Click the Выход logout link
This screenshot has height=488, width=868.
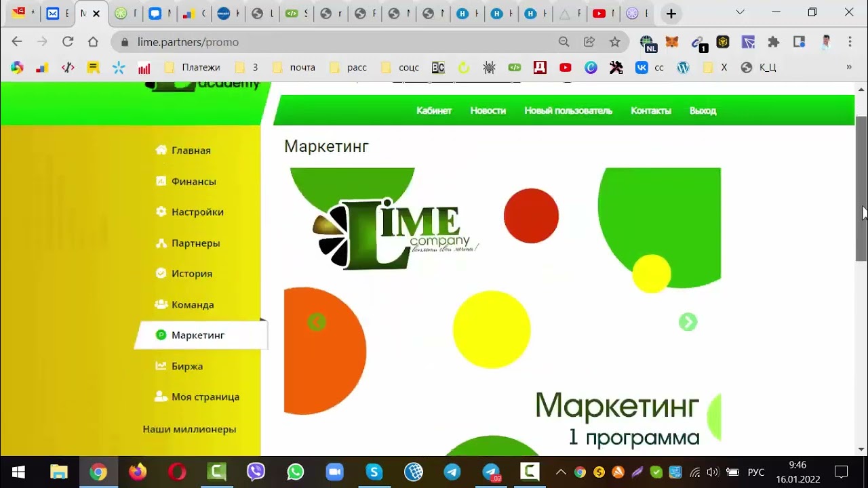703,110
